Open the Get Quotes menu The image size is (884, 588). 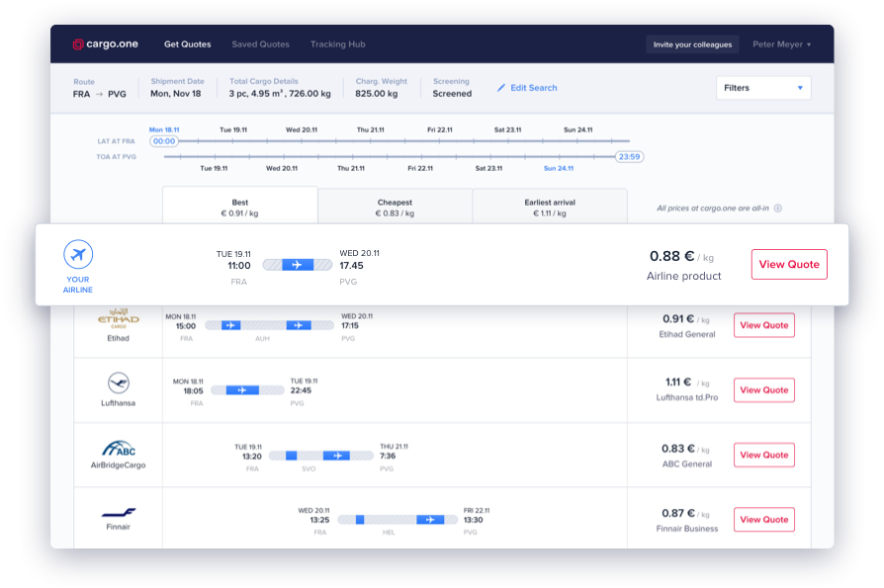click(188, 43)
